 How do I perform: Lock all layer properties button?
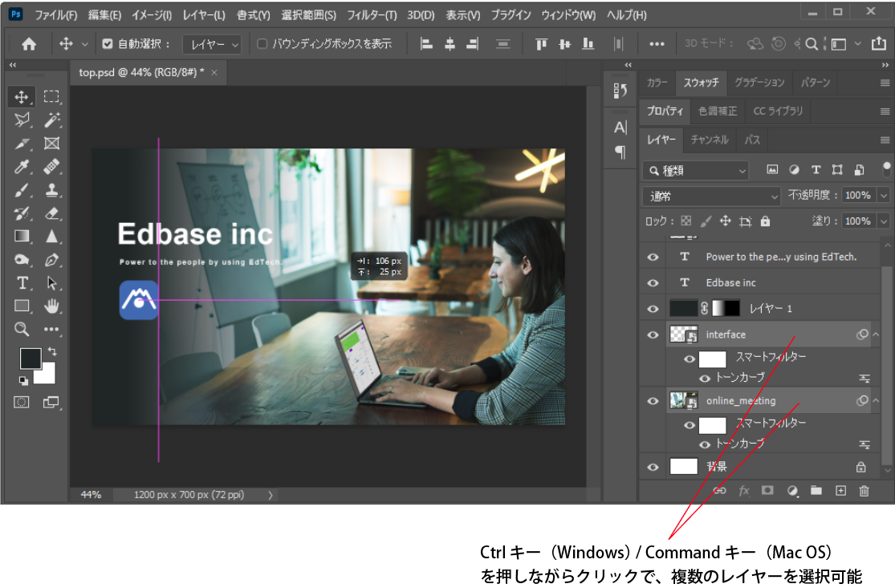coord(765,221)
